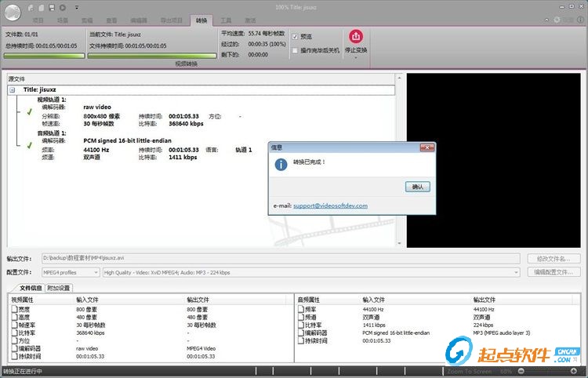Image resolution: width=588 pixels, height=378 pixels.
Task: Click the 编辑配置文件... button
Action: [554, 272]
